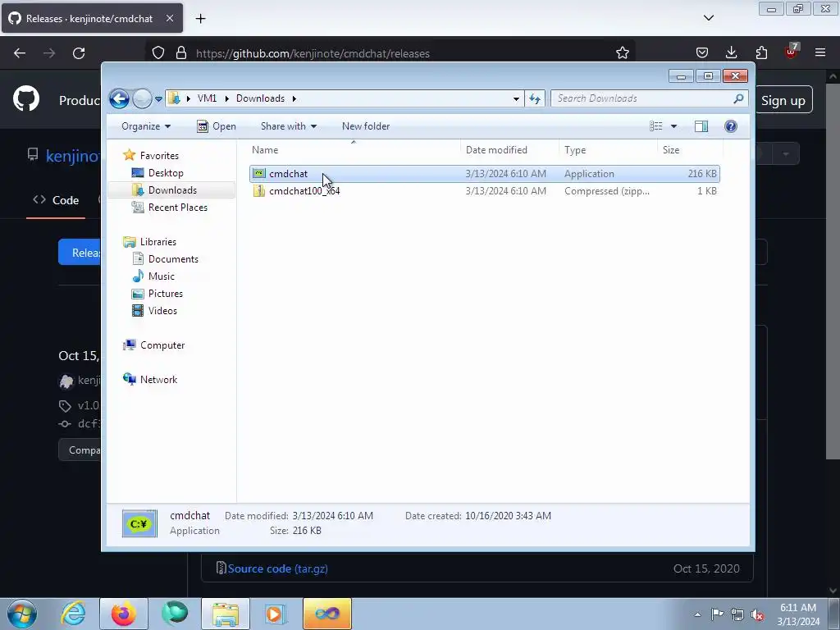
Task: Click New folder in the toolbar
Action: (366, 126)
